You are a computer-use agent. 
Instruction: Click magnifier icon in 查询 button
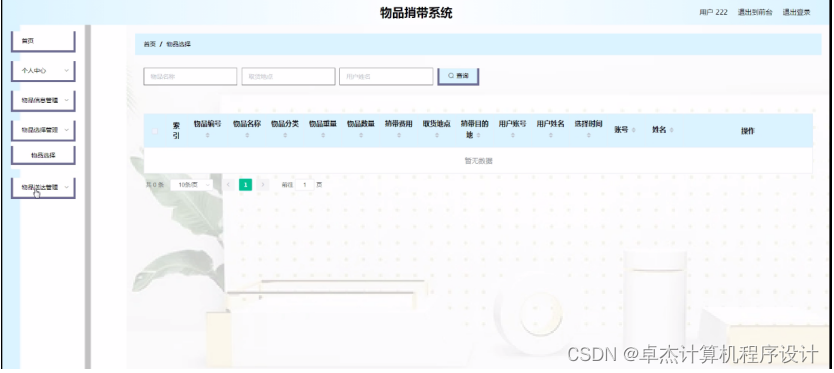(451, 76)
